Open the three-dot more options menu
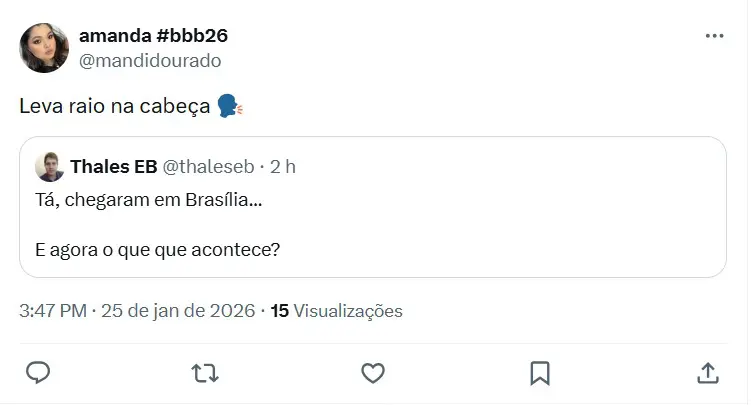The image size is (751, 405). tap(714, 36)
